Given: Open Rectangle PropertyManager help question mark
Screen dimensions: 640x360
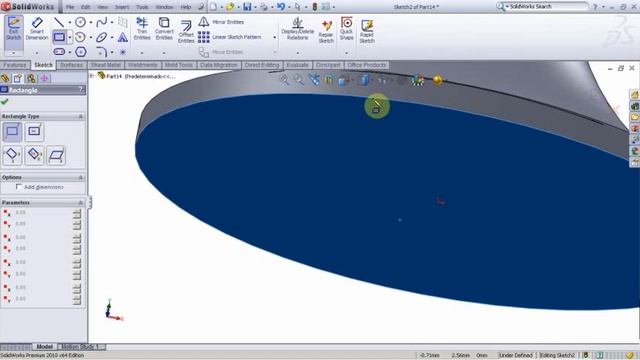Looking at the screenshot, I should coord(80,90).
